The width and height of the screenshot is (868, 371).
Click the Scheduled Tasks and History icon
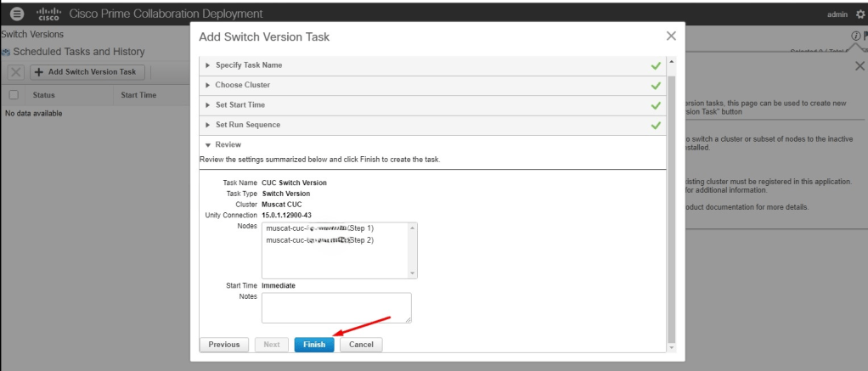click(x=6, y=53)
